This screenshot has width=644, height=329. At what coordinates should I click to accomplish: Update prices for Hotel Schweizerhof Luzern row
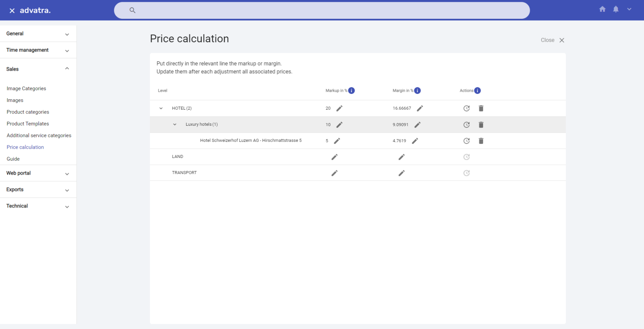[x=467, y=141]
